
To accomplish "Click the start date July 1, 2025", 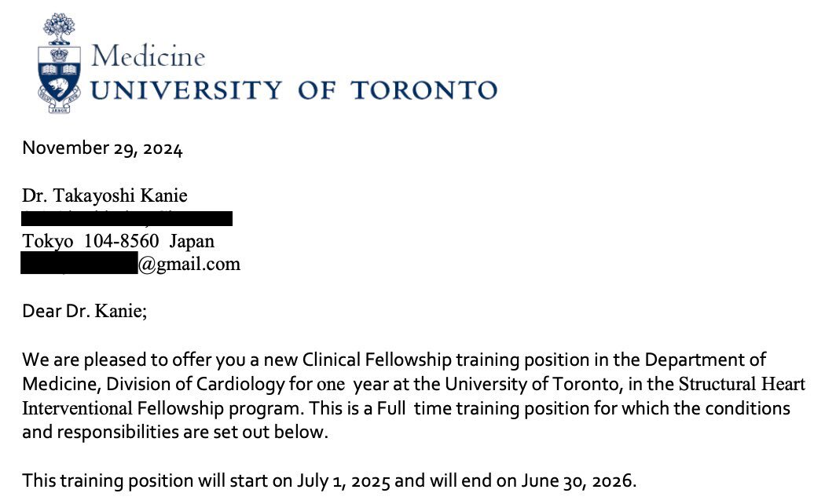I will click(x=343, y=480).
